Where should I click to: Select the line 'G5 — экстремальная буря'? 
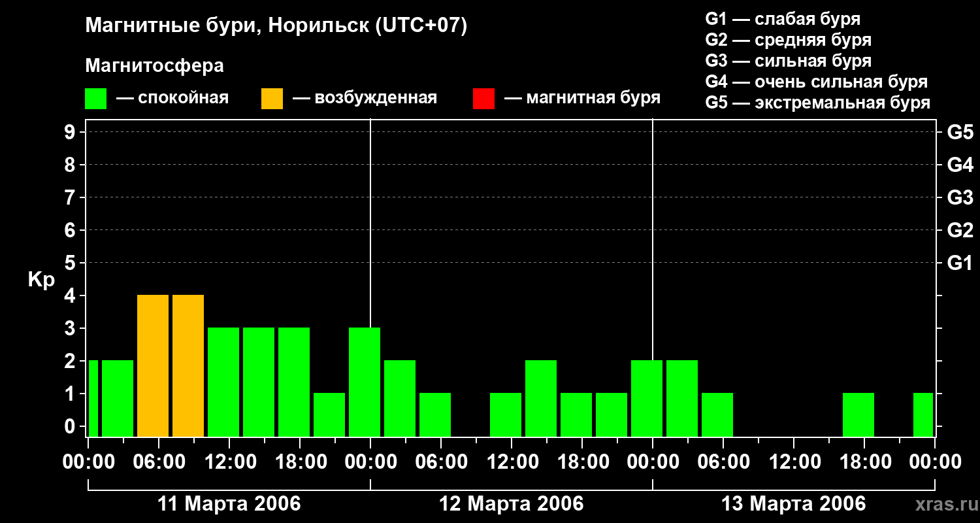[x=818, y=103]
